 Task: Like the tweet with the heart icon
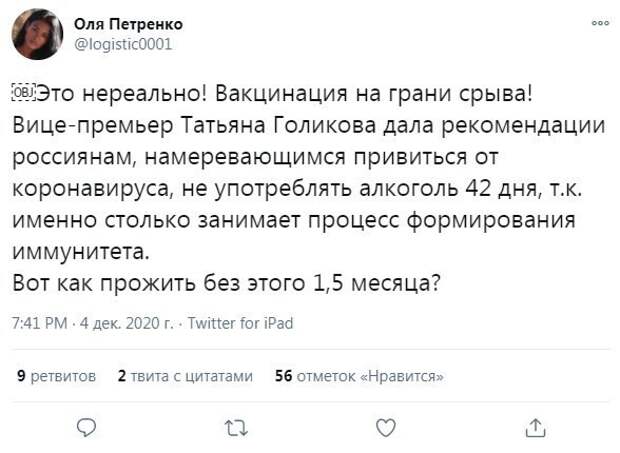(385, 428)
